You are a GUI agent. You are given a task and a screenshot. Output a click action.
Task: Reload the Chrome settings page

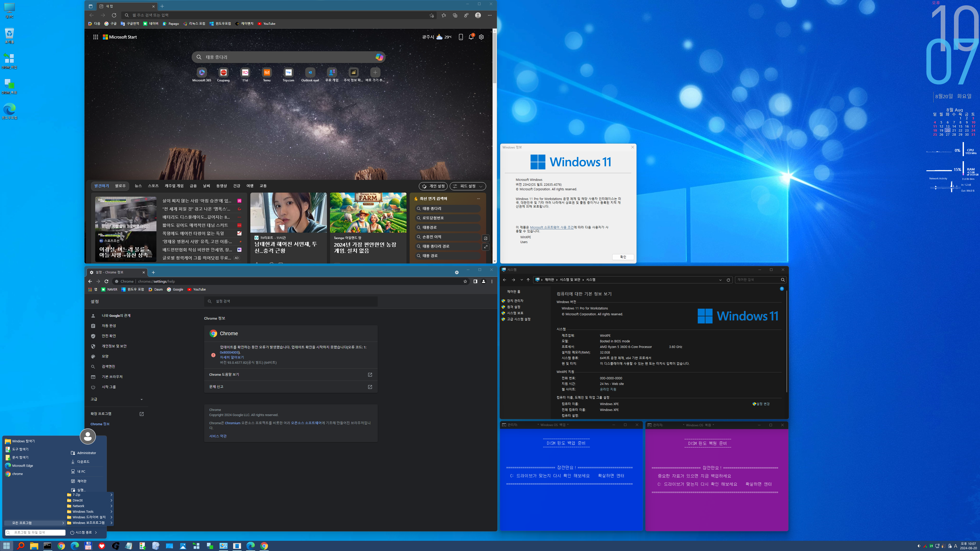(106, 281)
